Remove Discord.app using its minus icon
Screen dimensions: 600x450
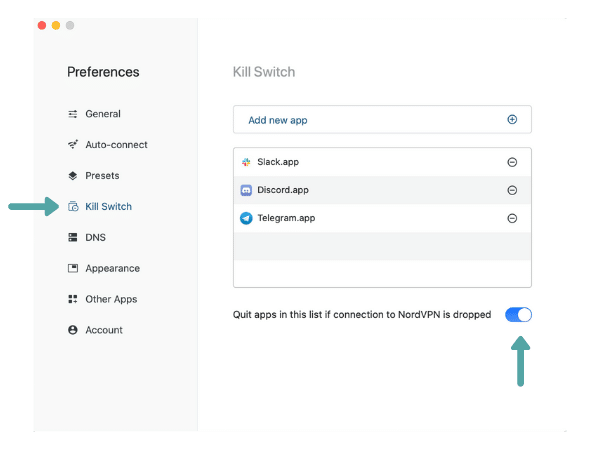512,190
